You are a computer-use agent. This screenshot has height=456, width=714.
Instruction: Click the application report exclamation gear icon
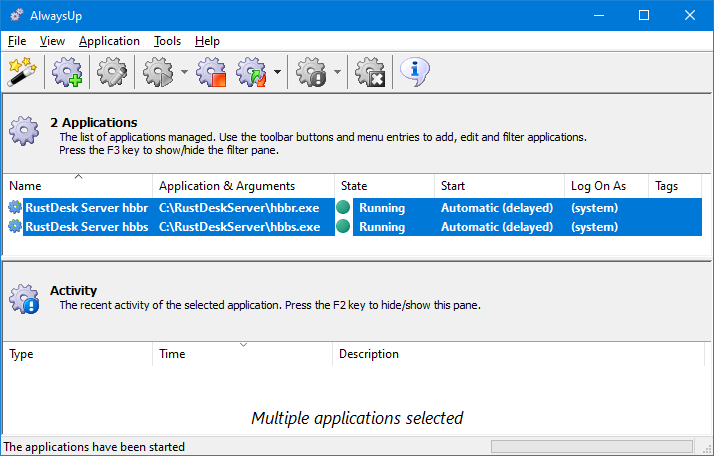(x=311, y=72)
